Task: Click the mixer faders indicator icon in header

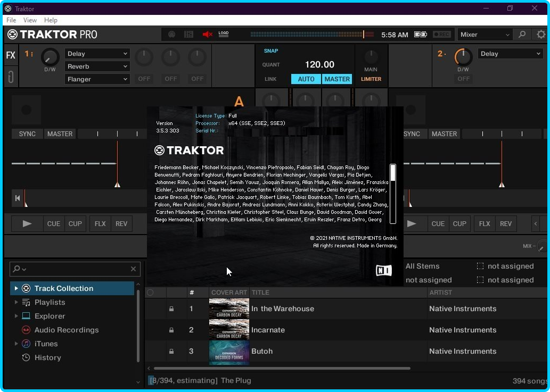Action: 188,35
